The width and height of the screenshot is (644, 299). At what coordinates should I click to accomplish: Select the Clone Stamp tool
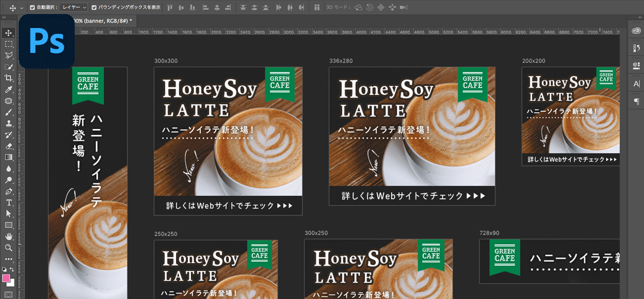click(8, 123)
